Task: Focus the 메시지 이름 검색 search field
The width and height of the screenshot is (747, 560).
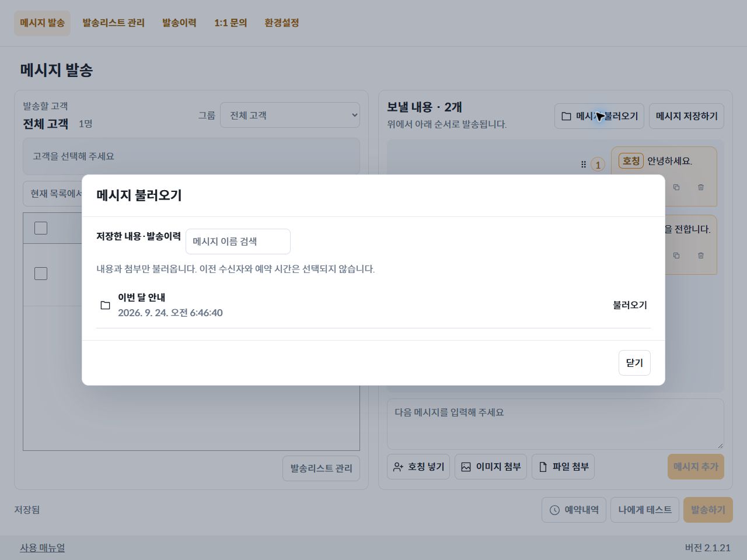Action: point(238,242)
